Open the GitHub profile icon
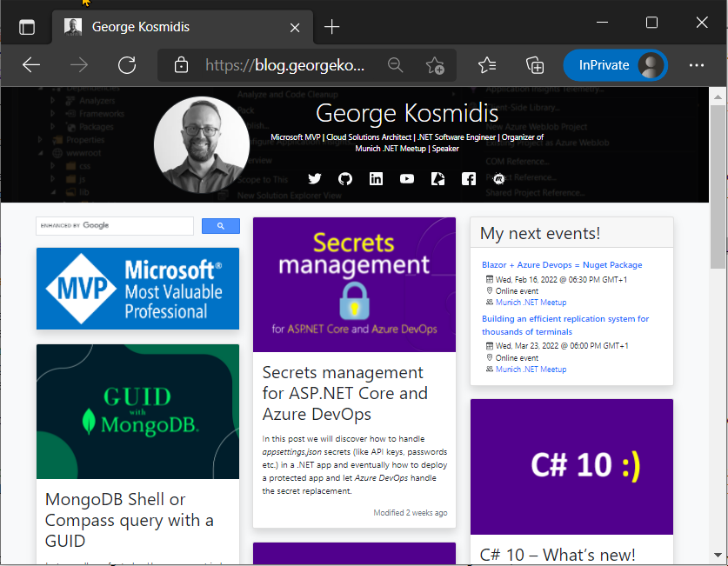Viewport: 728px width, 566px height. (x=345, y=178)
